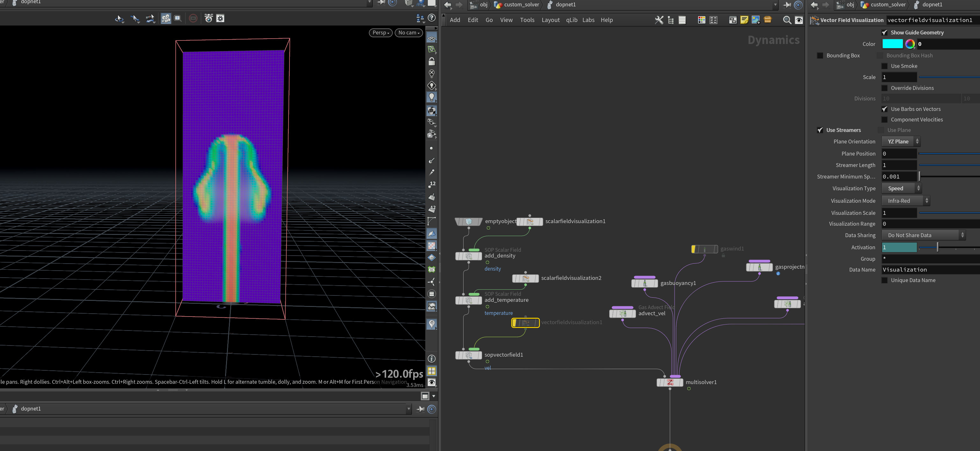Open the Visualization Mode Infra-Red dropdown
Viewport: 980px width, 451px height.
[905, 201]
